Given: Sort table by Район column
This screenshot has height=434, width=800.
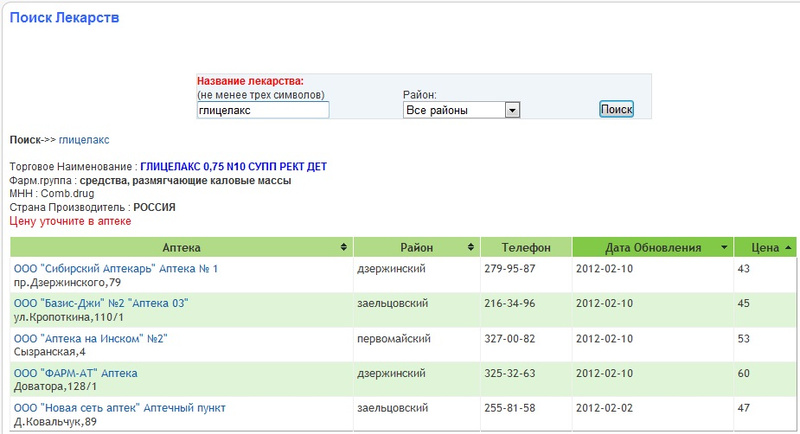Looking at the screenshot, I should (416, 247).
